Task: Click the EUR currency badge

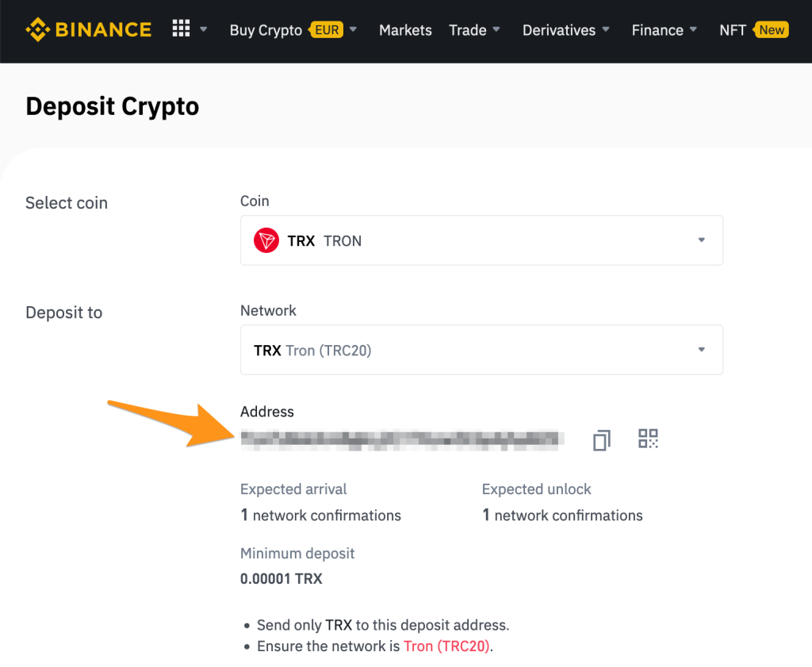Action: click(x=327, y=30)
